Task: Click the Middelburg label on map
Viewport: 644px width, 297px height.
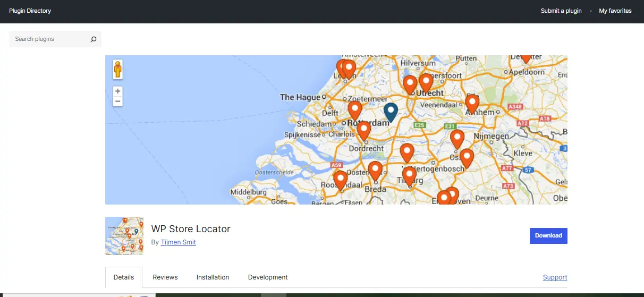Action: click(249, 192)
